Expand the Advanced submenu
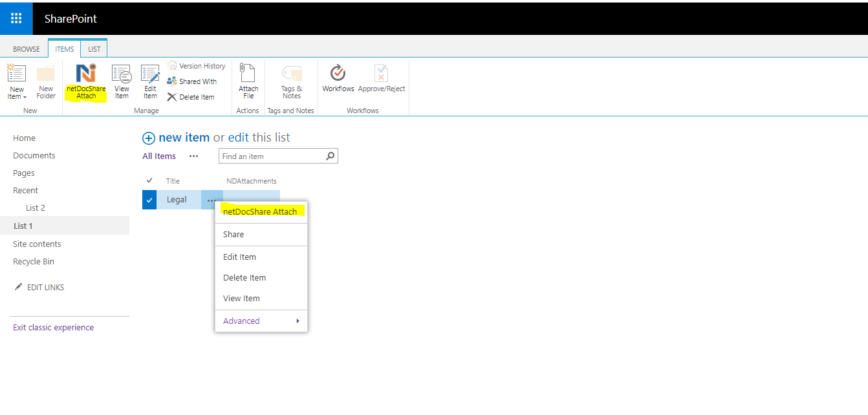The image size is (868, 415). (x=261, y=321)
